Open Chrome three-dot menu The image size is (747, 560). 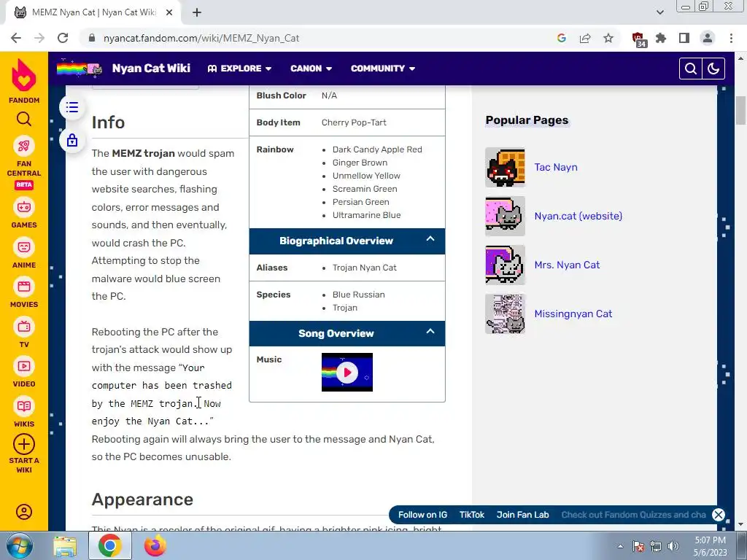[731, 38]
